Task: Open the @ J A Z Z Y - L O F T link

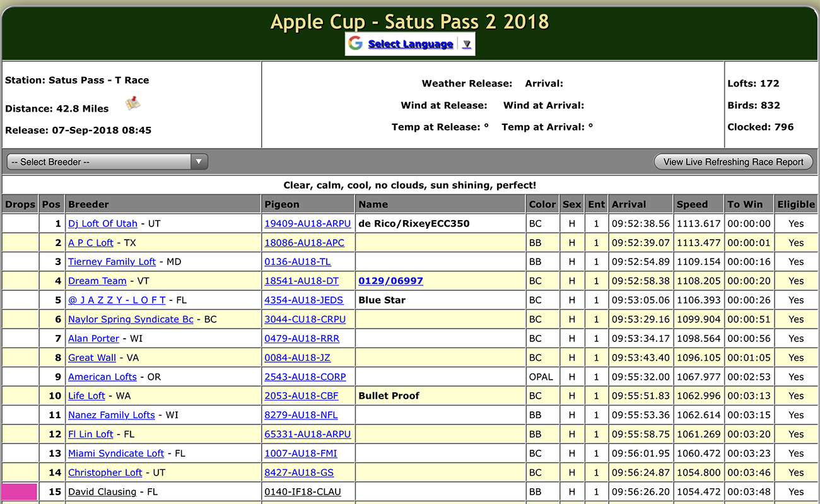Action: (x=117, y=300)
